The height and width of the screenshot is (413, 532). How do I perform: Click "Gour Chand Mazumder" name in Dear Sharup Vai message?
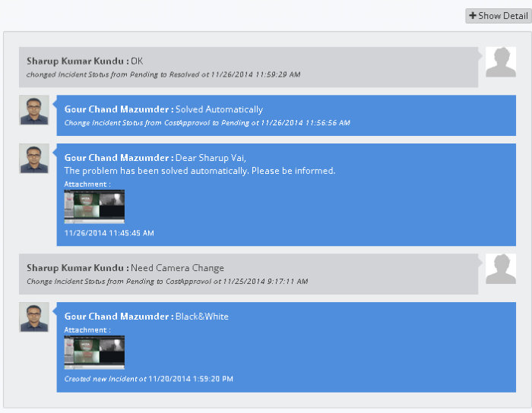117,158
